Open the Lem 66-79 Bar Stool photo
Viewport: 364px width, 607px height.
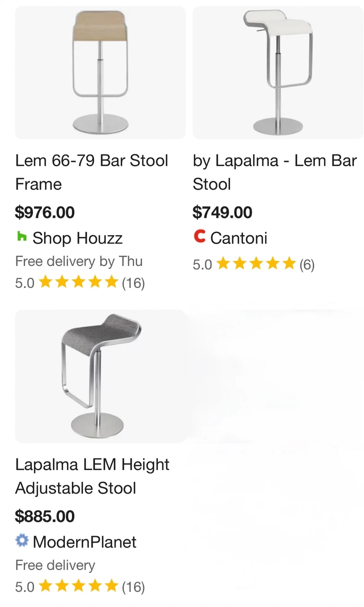pos(100,73)
